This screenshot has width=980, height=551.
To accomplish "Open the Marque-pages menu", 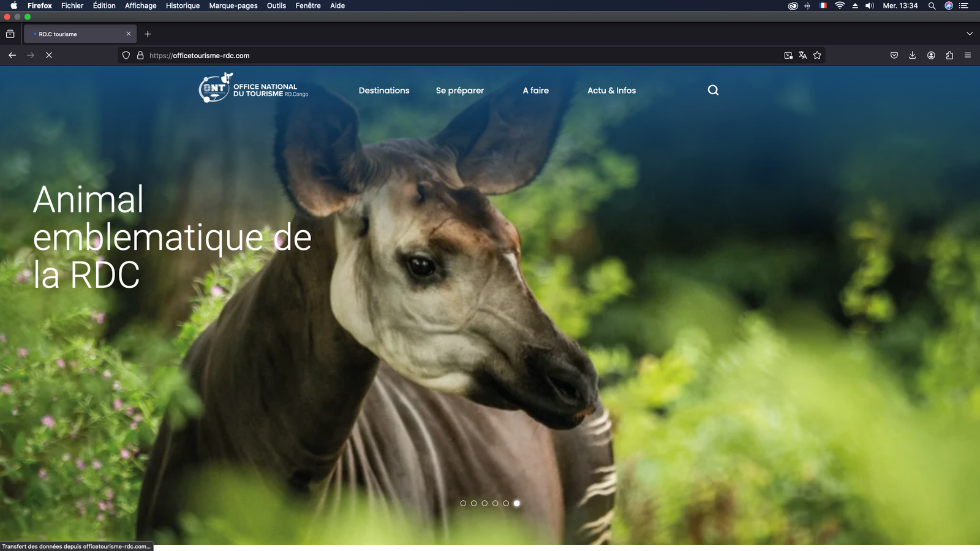I will (233, 6).
